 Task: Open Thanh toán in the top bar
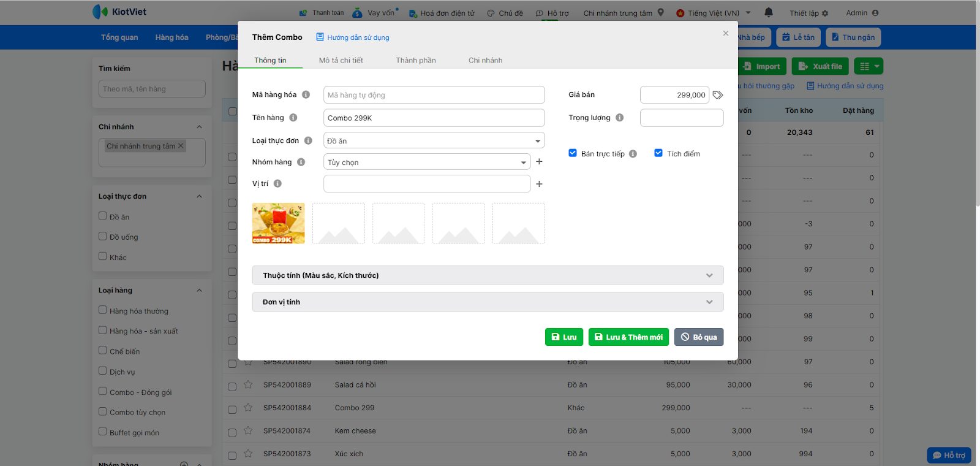point(322,13)
